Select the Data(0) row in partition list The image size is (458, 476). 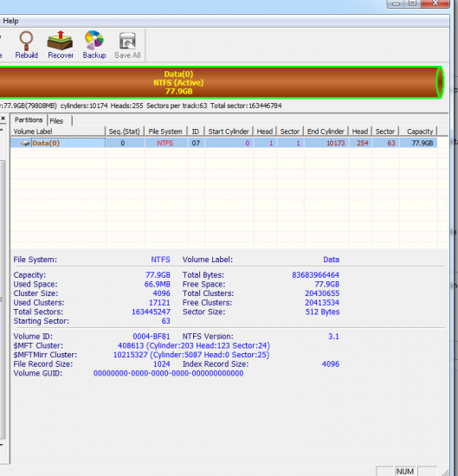tap(224, 143)
